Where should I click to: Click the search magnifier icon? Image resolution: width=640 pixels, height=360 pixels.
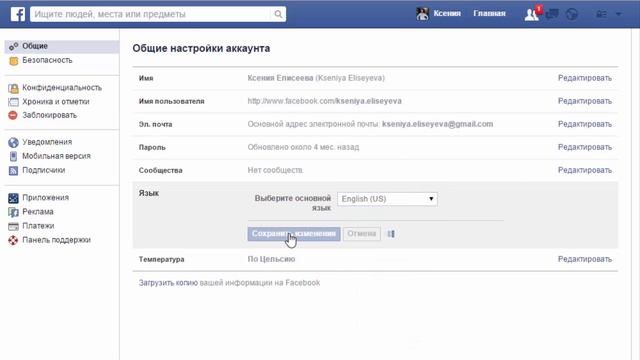pos(278,14)
